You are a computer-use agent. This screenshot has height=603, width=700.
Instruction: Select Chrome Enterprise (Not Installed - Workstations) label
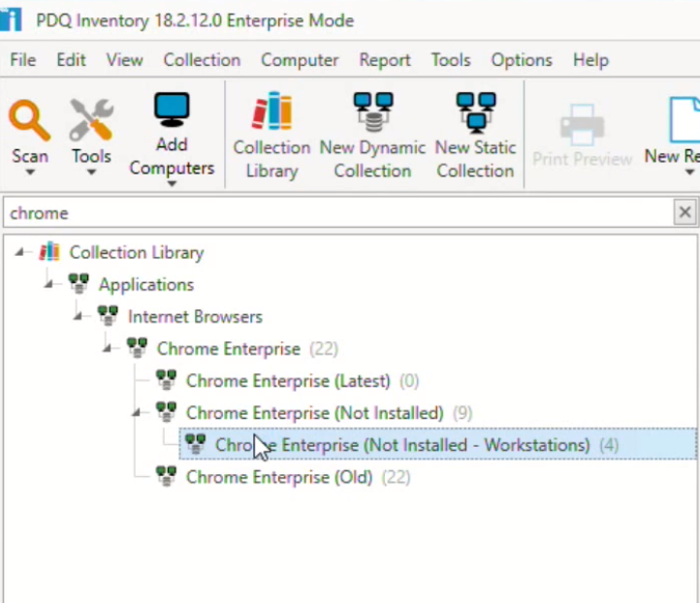pos(402,445)
